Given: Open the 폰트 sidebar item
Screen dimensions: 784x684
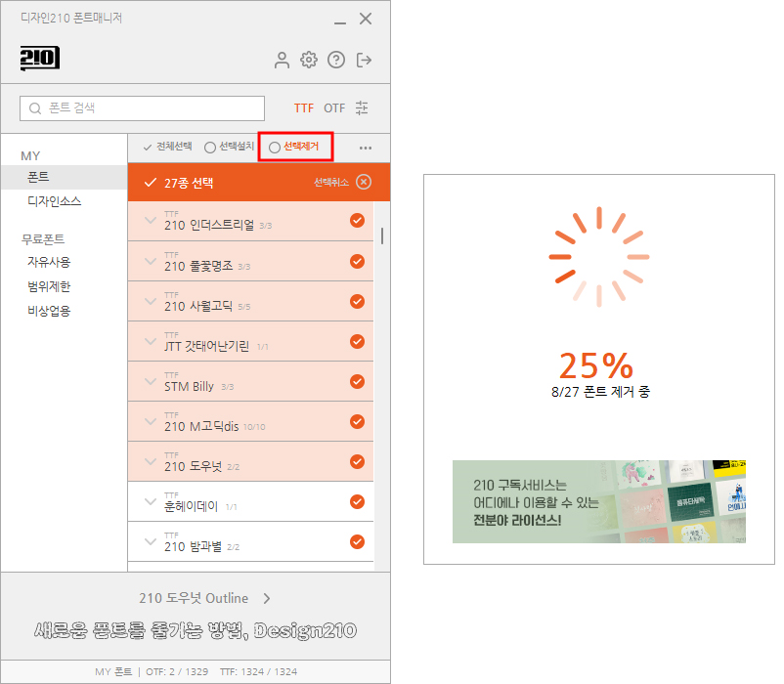Looking at the screenshot, I should click(x=64, y=177).
